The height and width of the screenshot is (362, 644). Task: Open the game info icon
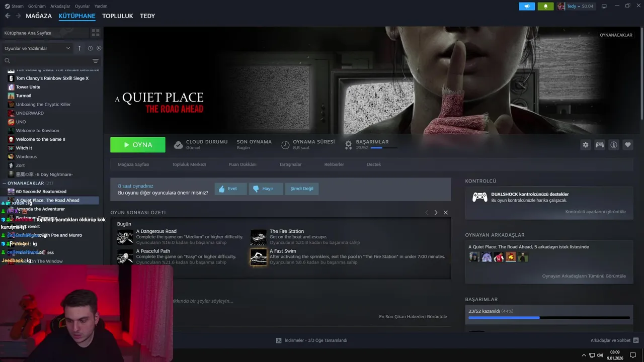[x=614, y=145]
